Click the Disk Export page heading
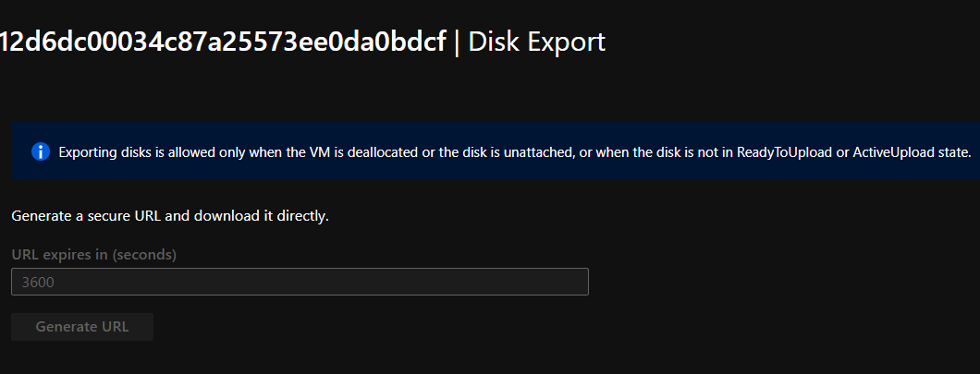 click(537, 42)
